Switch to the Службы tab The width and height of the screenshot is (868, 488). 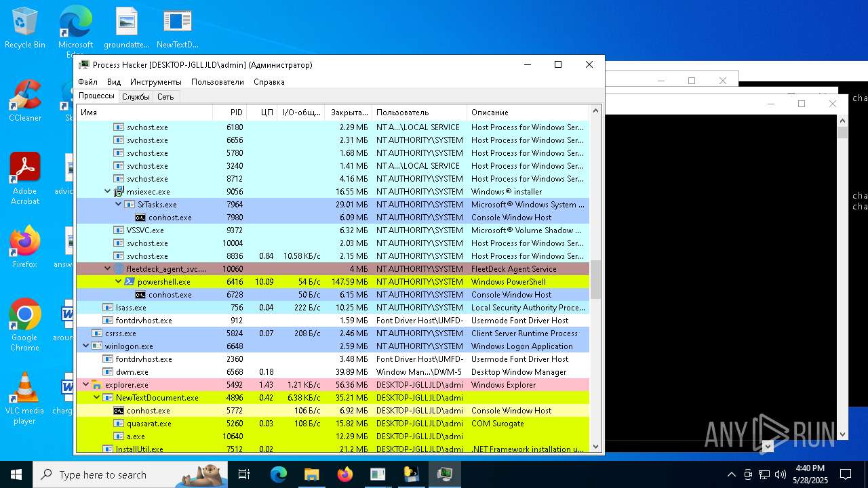pos(136,97)
